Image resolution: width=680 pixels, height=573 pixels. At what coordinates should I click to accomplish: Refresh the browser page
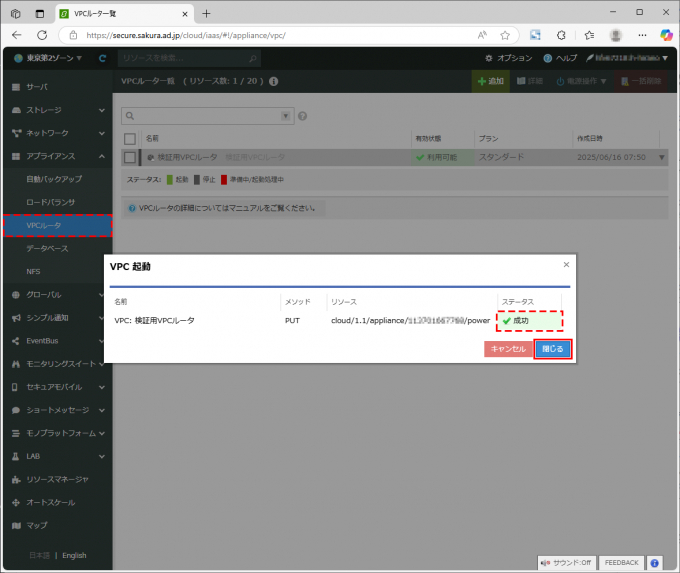click(x=42, y=35)
